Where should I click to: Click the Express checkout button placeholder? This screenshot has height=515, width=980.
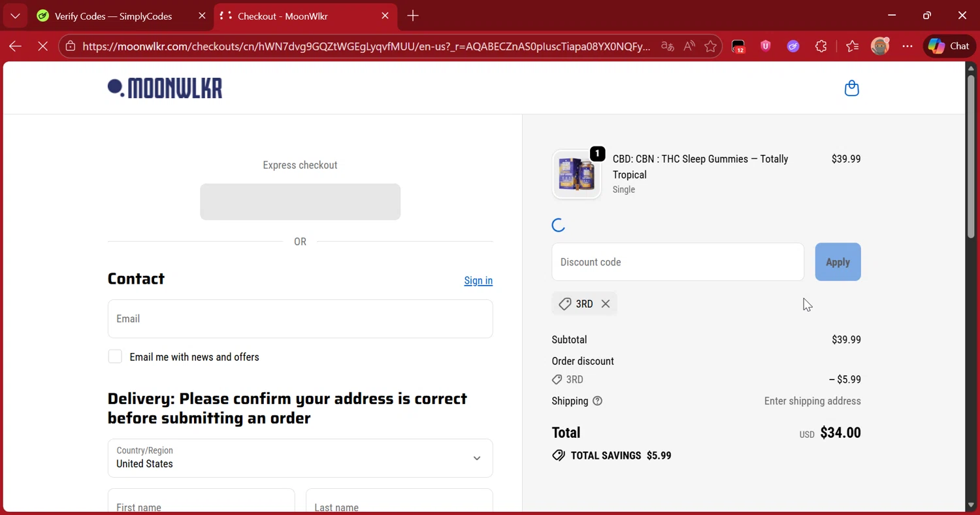point(301,202)
